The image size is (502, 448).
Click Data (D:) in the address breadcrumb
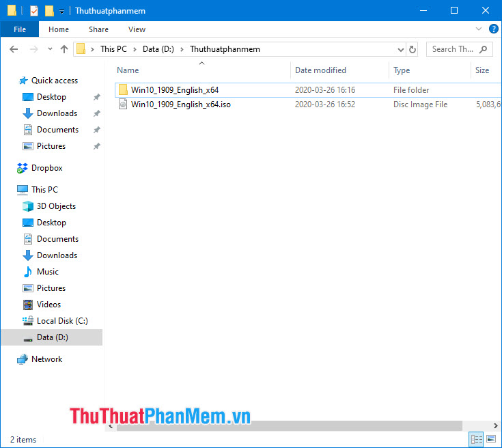tap(158, 49)
